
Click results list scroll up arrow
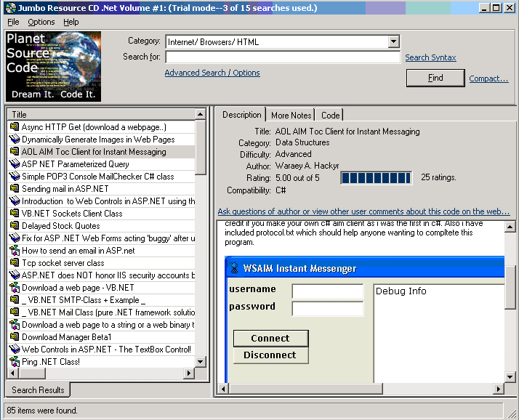tap(200, 115)
